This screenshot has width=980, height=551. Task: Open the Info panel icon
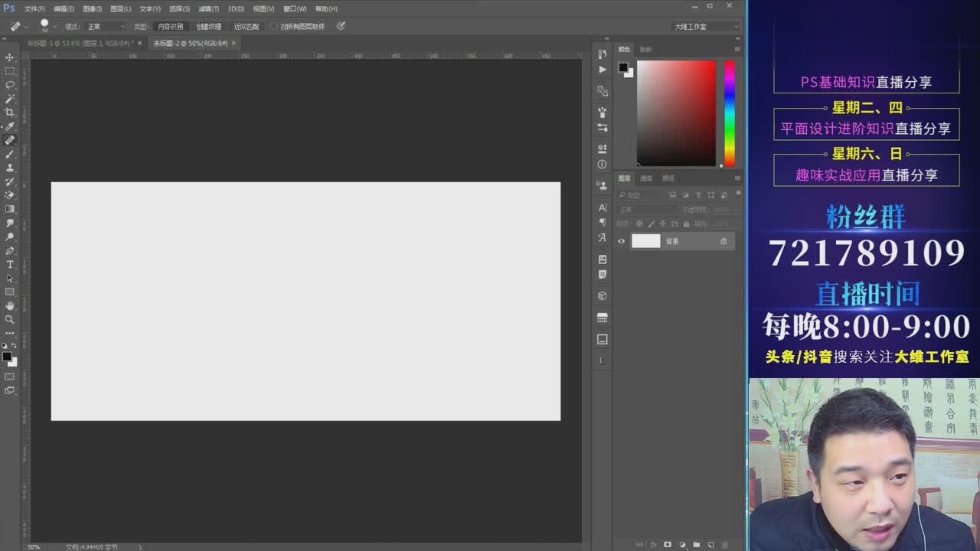tap(603, 164)
